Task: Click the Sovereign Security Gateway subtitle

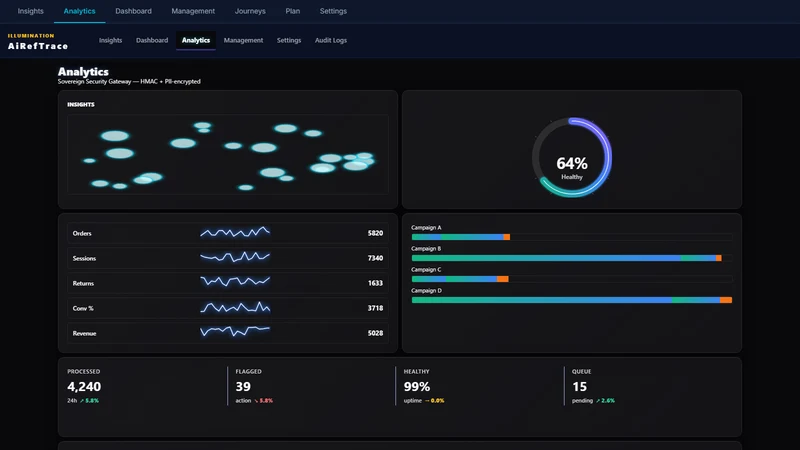Action: coord(129,82)
